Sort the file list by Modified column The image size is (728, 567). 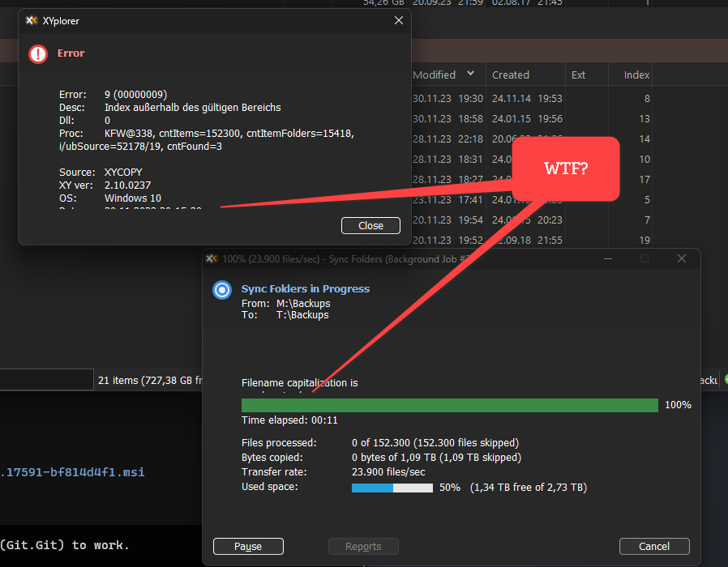click(434, 75)
